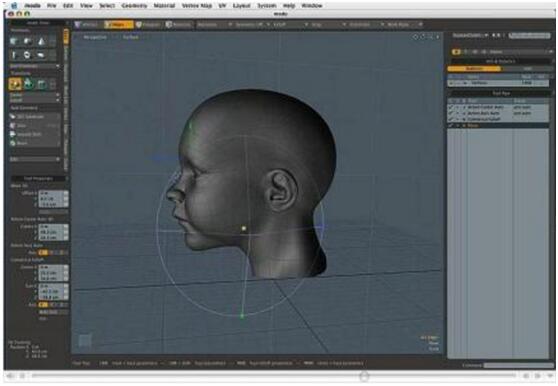
Task: Click the Materials selection mode icon
Action: (x=169, y=24)
